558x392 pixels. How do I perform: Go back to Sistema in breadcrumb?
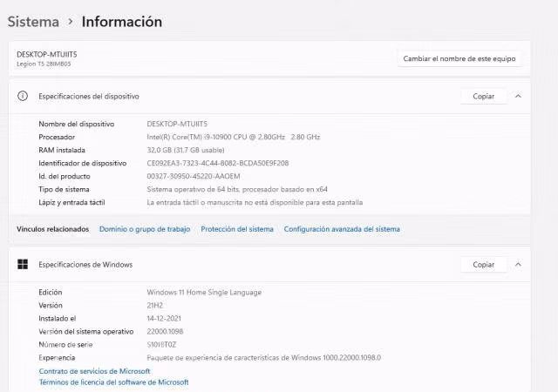[33, 22]
